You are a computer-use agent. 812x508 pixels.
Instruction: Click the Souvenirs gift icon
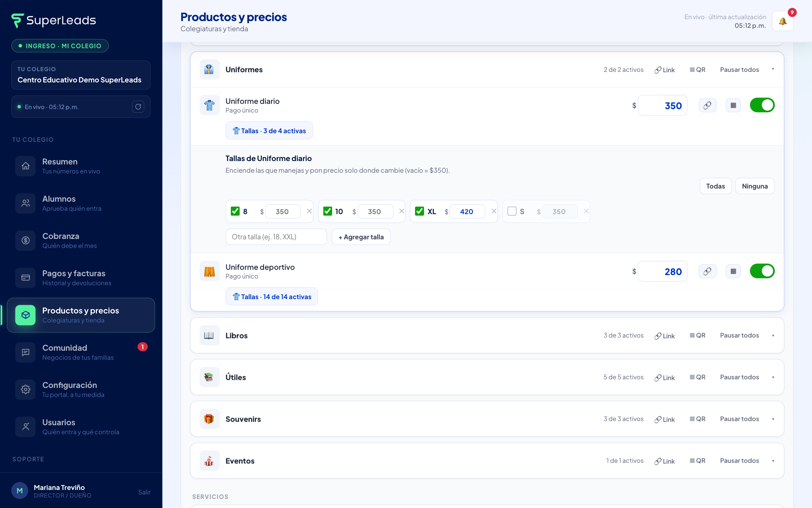coord(209,419)
